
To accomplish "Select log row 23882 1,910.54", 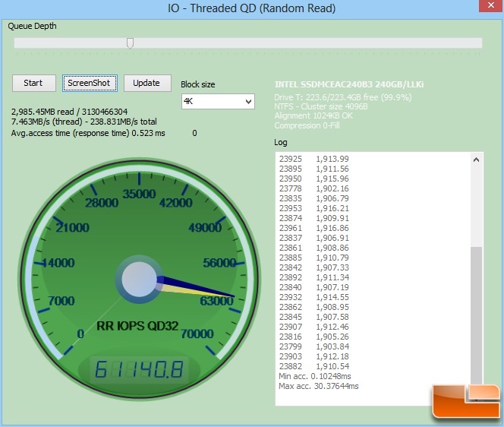I will 313,366.
